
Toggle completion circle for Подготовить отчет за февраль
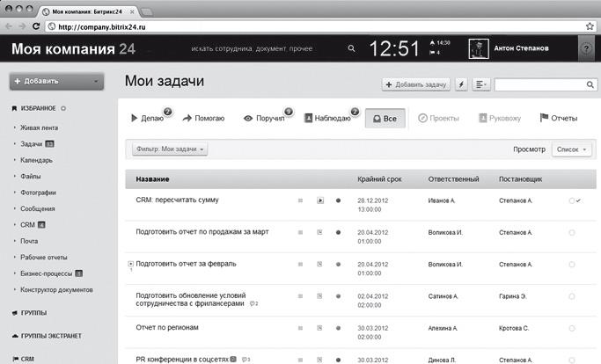(x=572, y=264)
